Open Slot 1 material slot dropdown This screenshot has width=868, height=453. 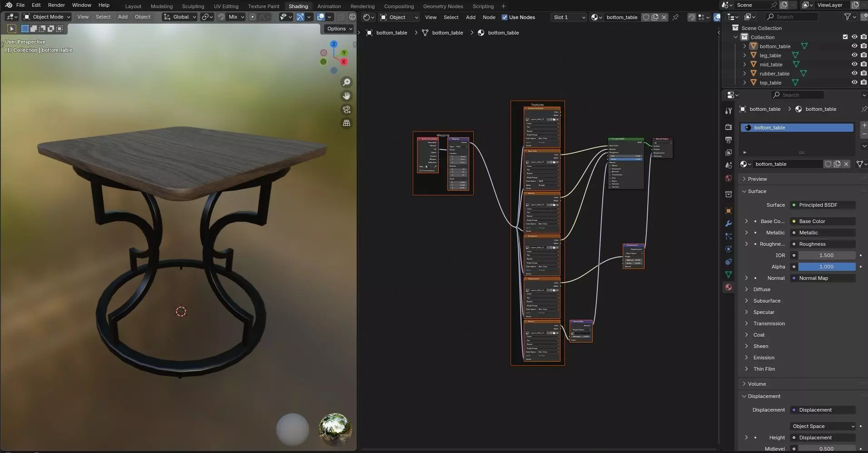569,17
